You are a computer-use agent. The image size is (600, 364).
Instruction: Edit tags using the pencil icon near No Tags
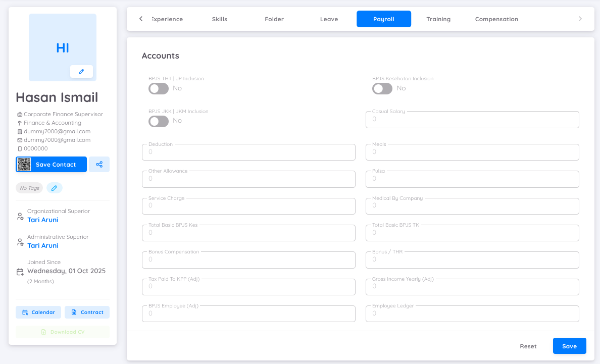[54, 187]
